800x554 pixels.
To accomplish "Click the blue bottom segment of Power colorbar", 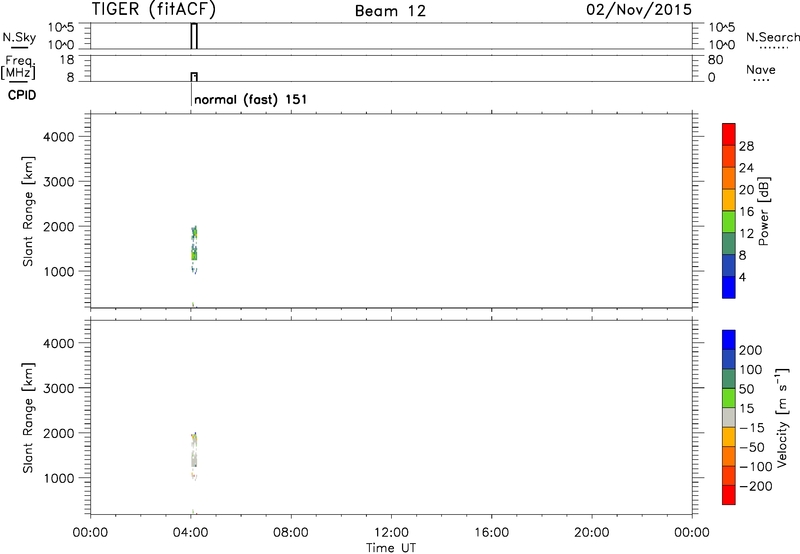I will pos(729,287).
